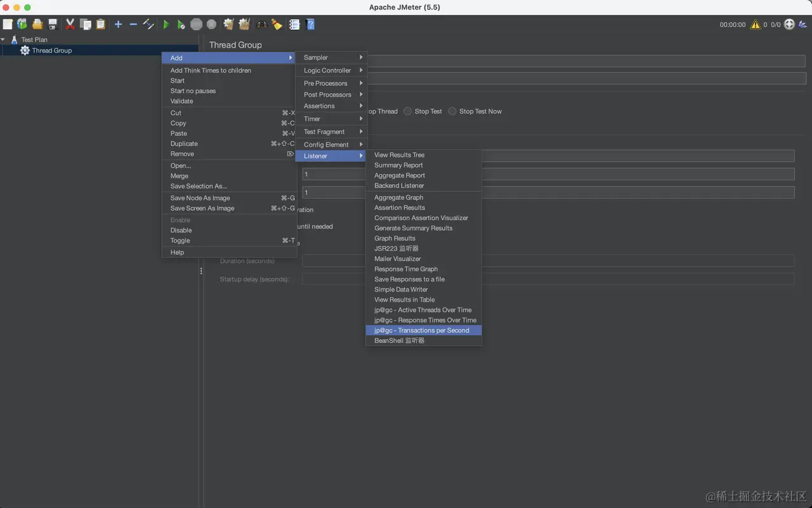Expand the Logic Controller submenu
Screen dimensions: 812x508
click(331, 70)
